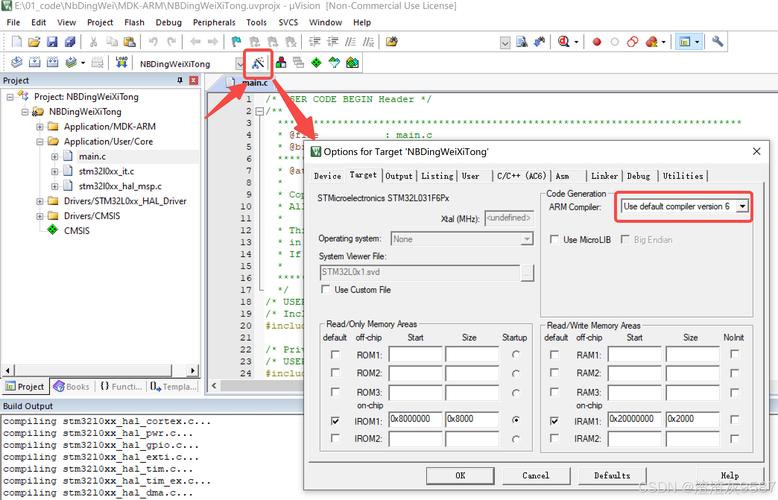Screen dimensions: 778x500
Task: Click the Disable all breakpoints icon
Action: pyautogui.click(x=633, y=42)
